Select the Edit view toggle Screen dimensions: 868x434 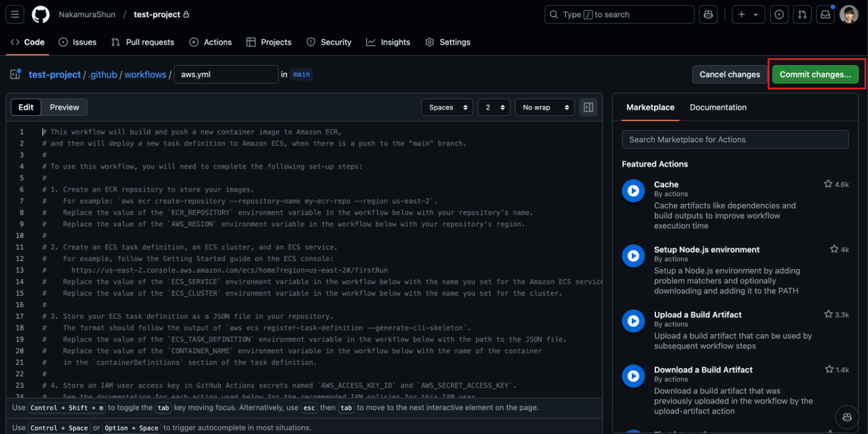26,107
